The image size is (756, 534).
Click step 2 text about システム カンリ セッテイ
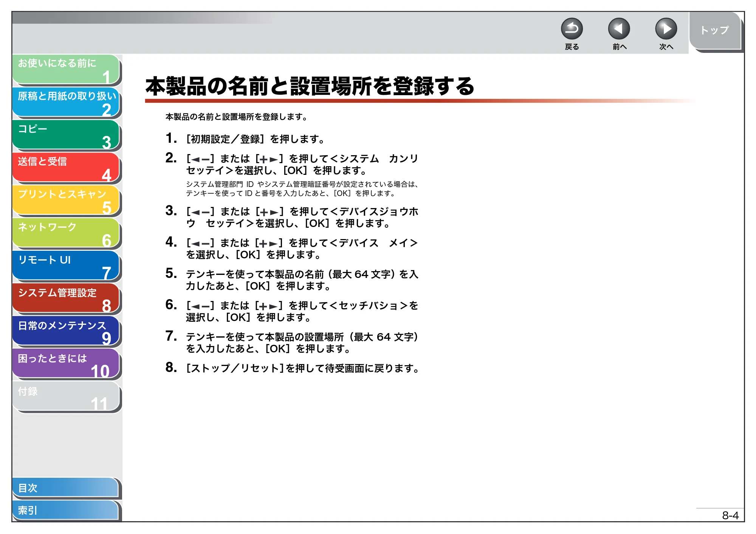[302, 164]
